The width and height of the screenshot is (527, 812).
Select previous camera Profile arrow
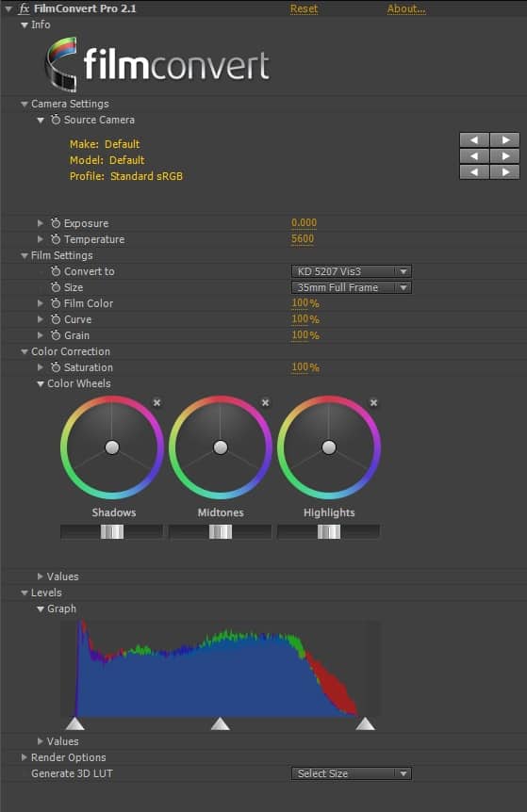click(x=474, y=172)
